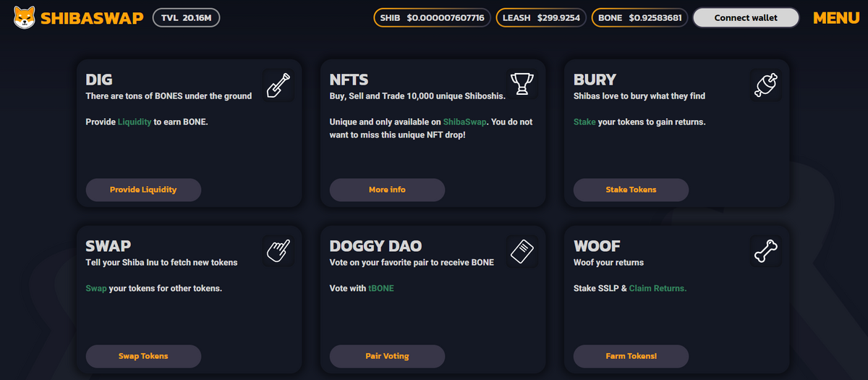Click the Farm Tokens! button
The width and height of the screenshot is (868, 380).
(631, 356)
